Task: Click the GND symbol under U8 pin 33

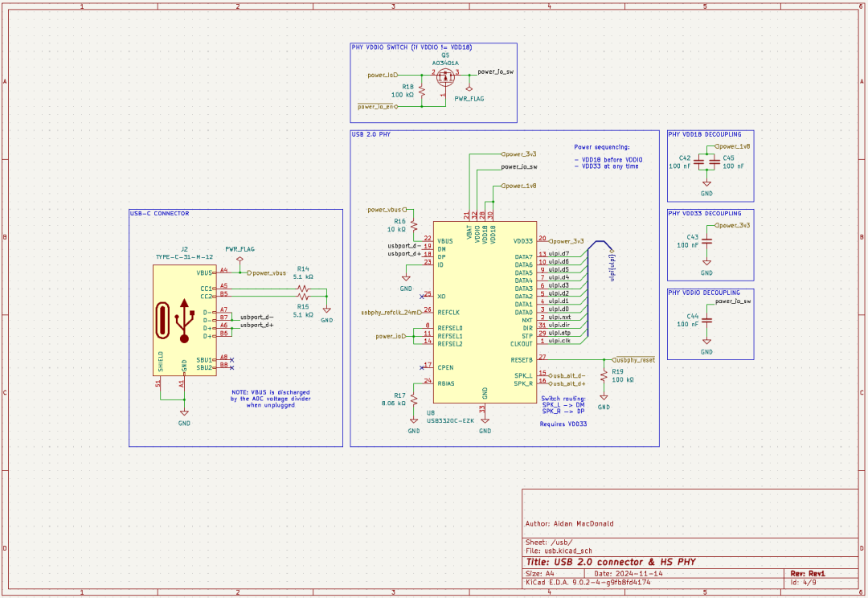Action: [485, 422]
